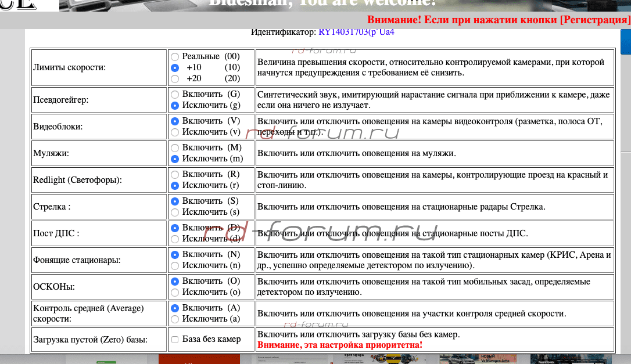
Task: Click the ОСКОНы row label
Action: [53, 287]
